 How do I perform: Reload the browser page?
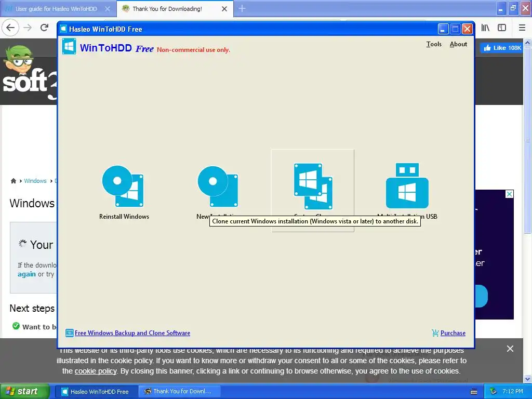pos(45,28)
